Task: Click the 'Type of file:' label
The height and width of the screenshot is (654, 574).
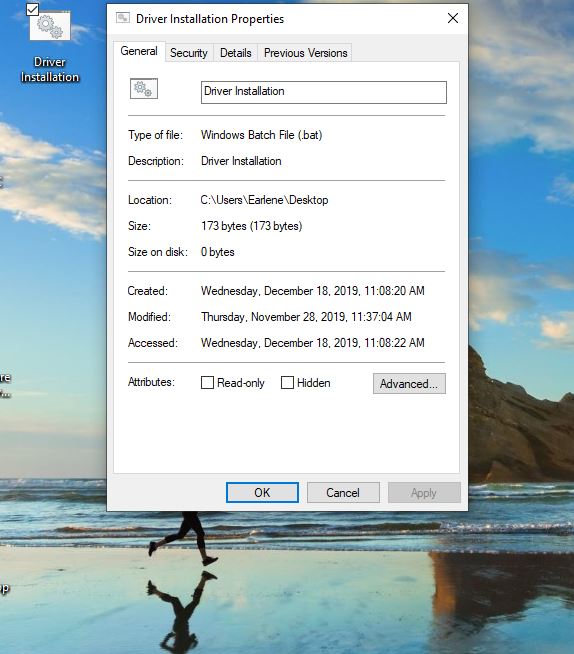Action: [155, 135]
